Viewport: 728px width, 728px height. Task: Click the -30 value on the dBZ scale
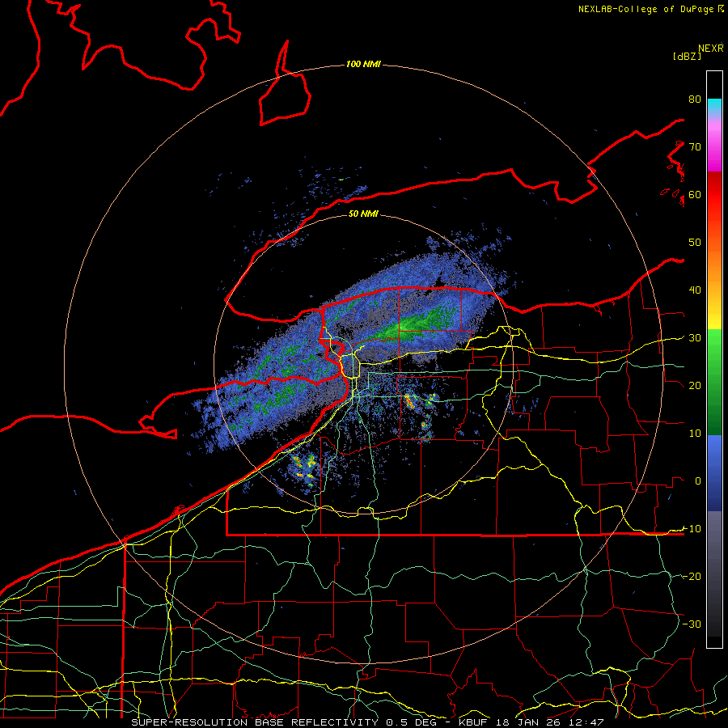pos(692,624)
